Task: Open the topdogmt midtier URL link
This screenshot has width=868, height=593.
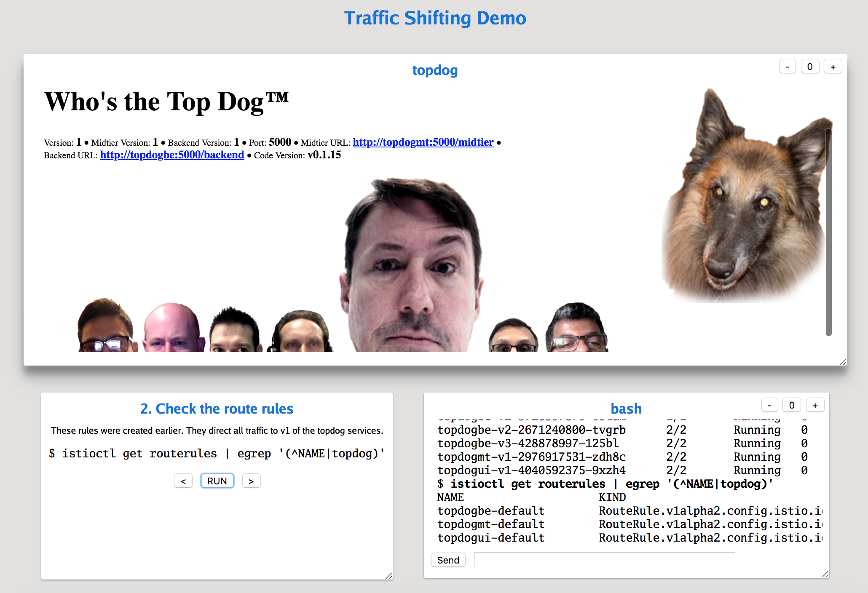Action: [423, 142]
